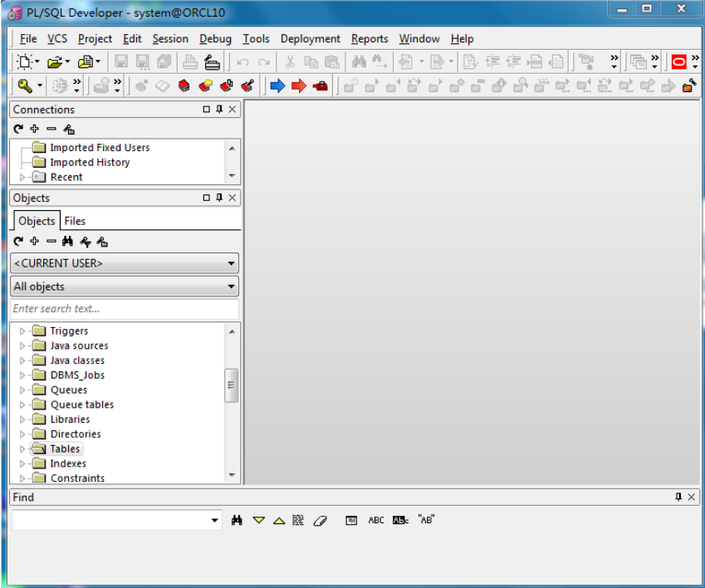Click the blue right arrow toolbar icon
705x588 pixels.
(x=277, y=86)
